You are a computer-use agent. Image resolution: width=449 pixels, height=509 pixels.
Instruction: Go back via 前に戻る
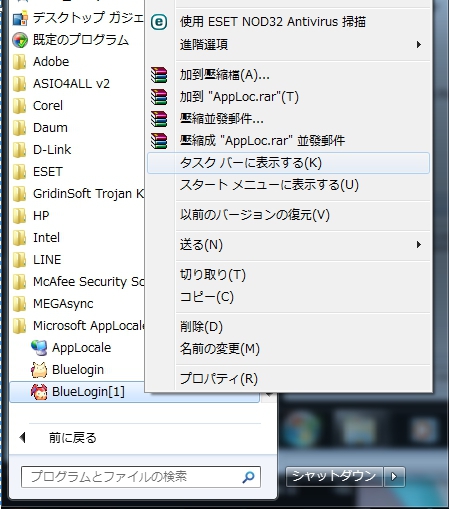pos(72,438)
